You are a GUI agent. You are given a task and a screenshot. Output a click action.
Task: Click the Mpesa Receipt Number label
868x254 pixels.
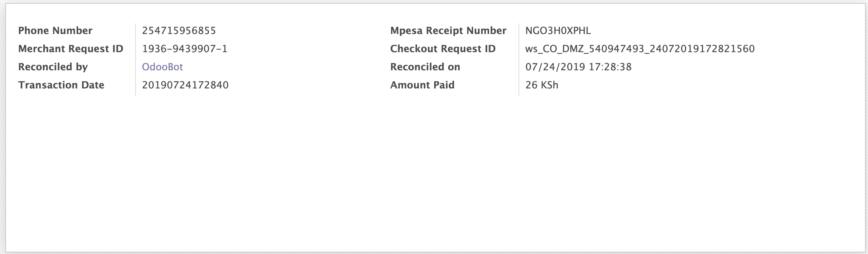tap(448, 31)
